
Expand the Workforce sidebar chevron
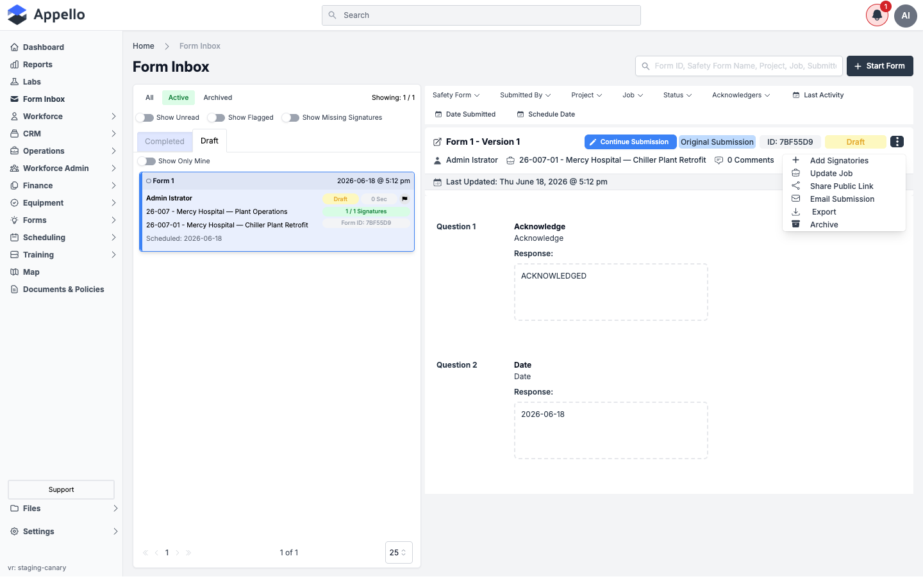pyautogui.click(x=113, y=117)
